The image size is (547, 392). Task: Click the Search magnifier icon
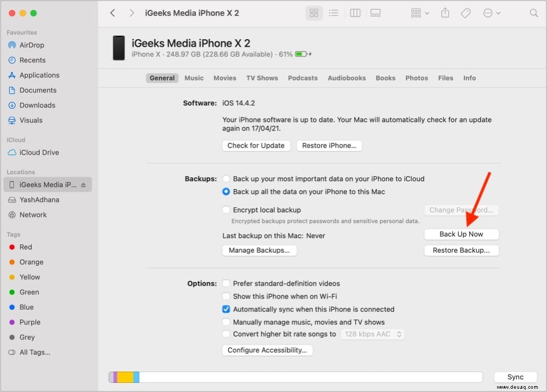click(x=534, y=13)
